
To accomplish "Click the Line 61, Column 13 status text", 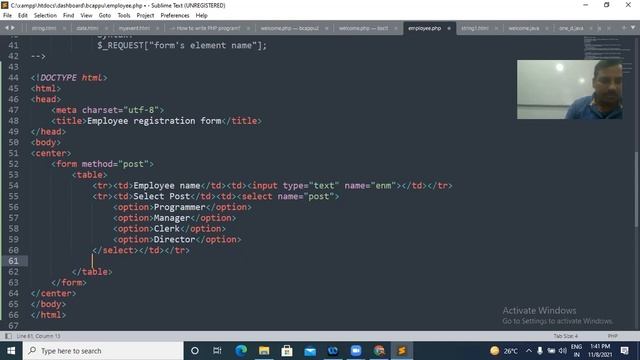I will pyautogui.click(x=38, y=336).
